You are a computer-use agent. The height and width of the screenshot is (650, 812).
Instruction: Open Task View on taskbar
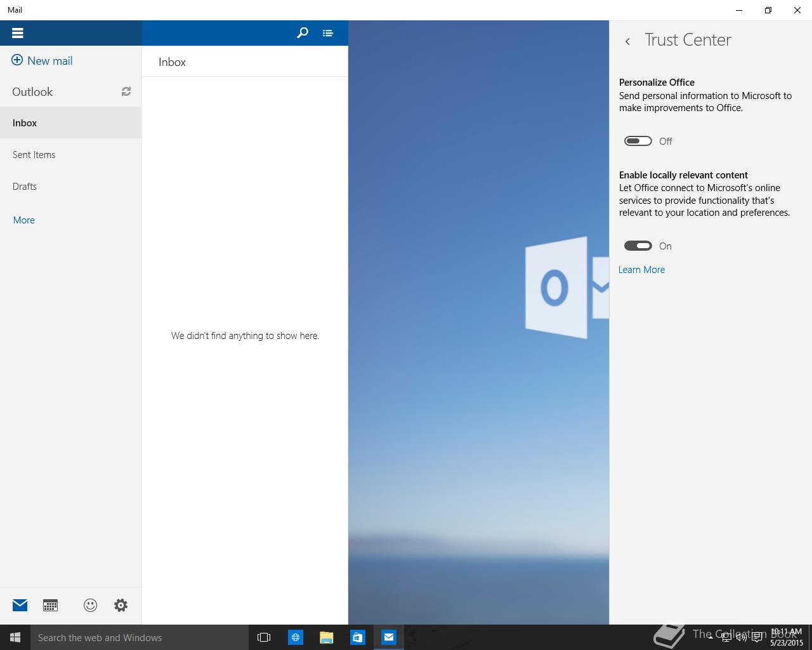click(264, 637)
